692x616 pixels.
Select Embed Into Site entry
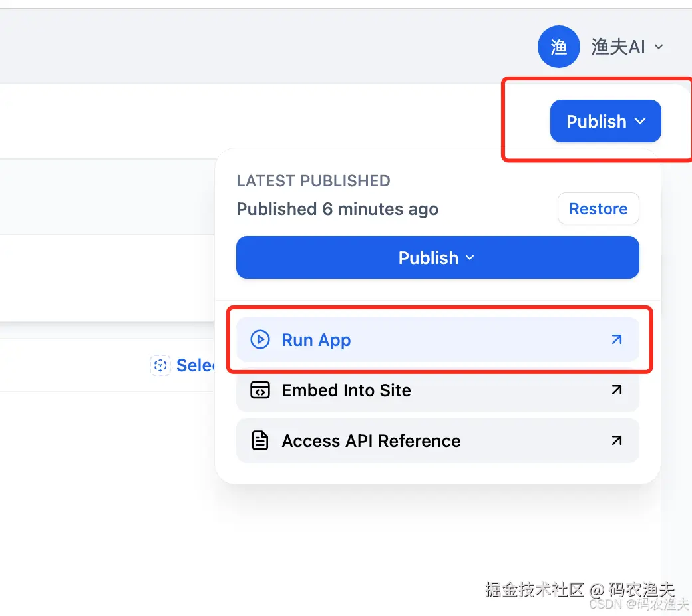(437, 390)
